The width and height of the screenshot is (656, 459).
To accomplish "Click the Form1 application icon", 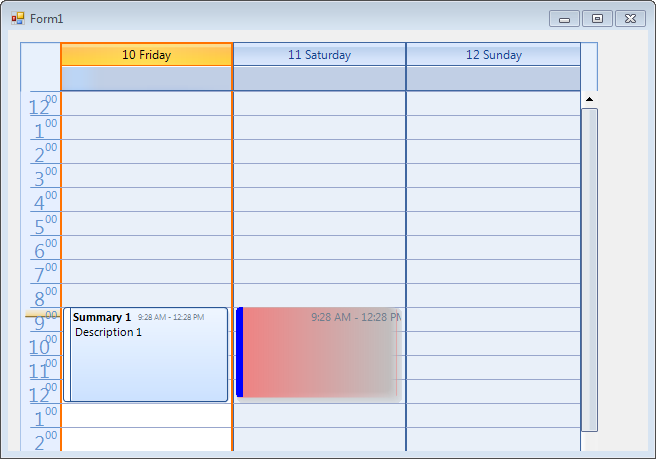I will click(x=18, y=18).
